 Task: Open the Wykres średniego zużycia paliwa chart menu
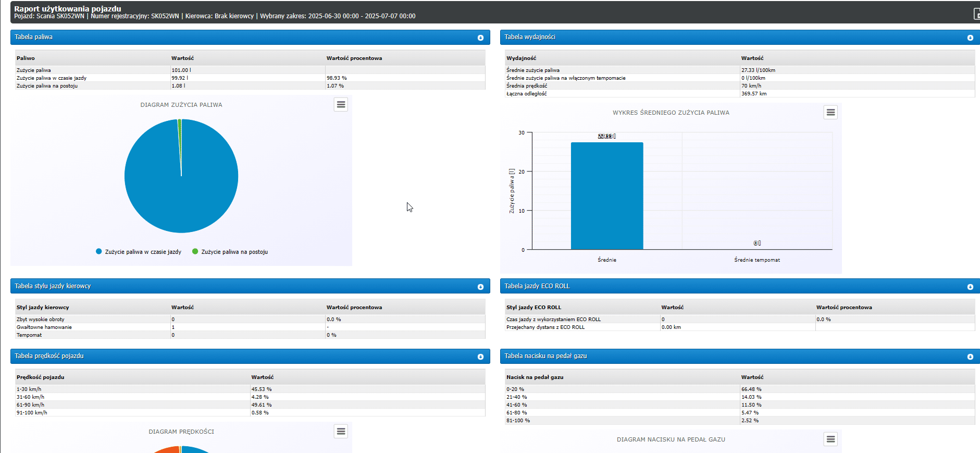click(830, 113)
